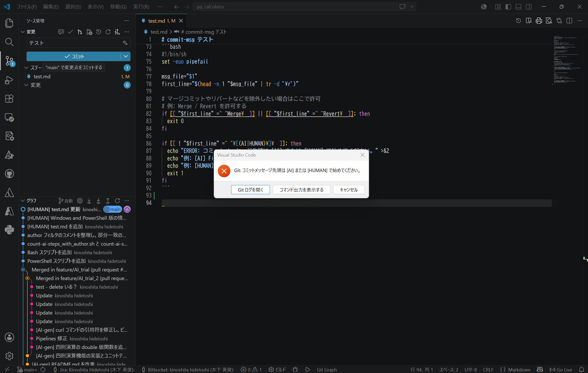Click the push up-arrow icon in graph toolbar
Screen dimensions: 588x373
tap(108, 201)
